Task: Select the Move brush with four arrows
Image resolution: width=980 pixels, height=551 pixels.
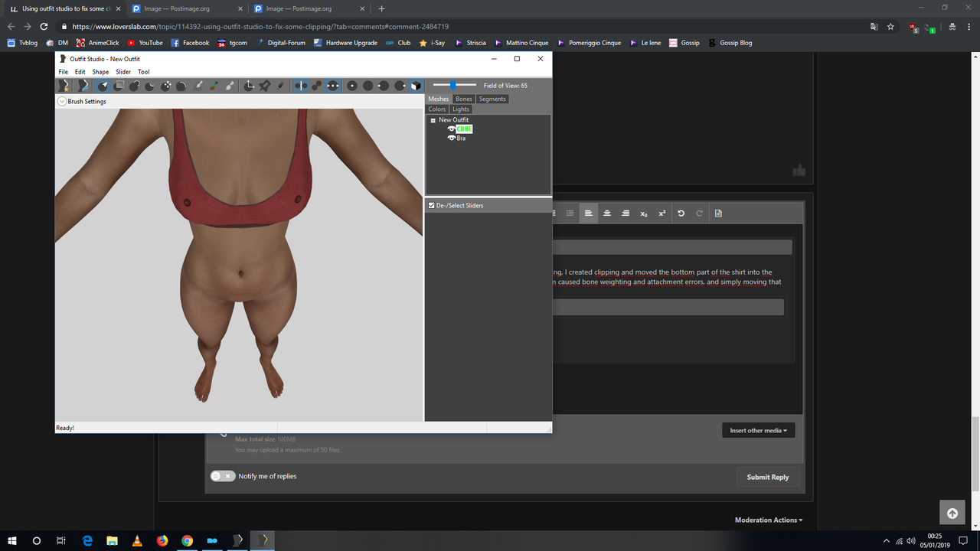Action: 166,86
